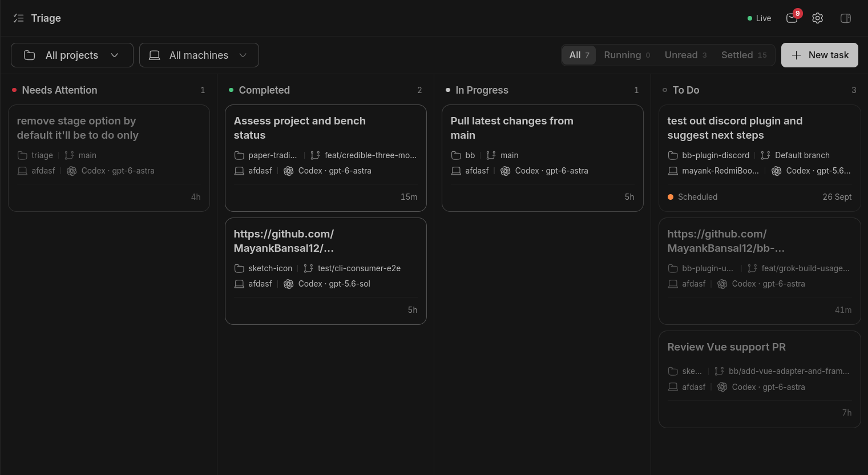Viewport: 868px width, 475px height.
Task: Click the Codex logo in the 'Assess project' card
Action: [x=289, y=171]
